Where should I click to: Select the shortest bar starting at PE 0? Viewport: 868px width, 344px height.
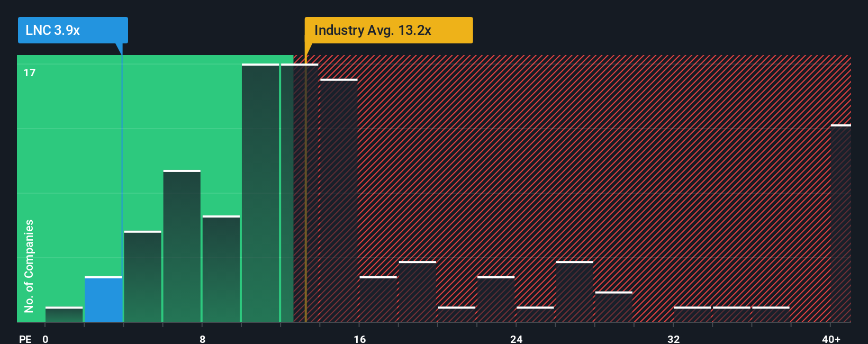[x=64, y=314]
